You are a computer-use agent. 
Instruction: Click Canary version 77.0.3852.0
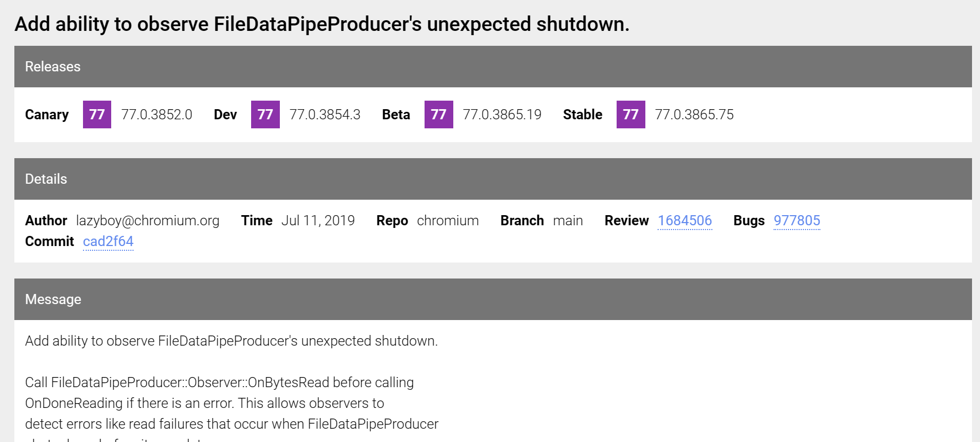click(x=156, y=114)
